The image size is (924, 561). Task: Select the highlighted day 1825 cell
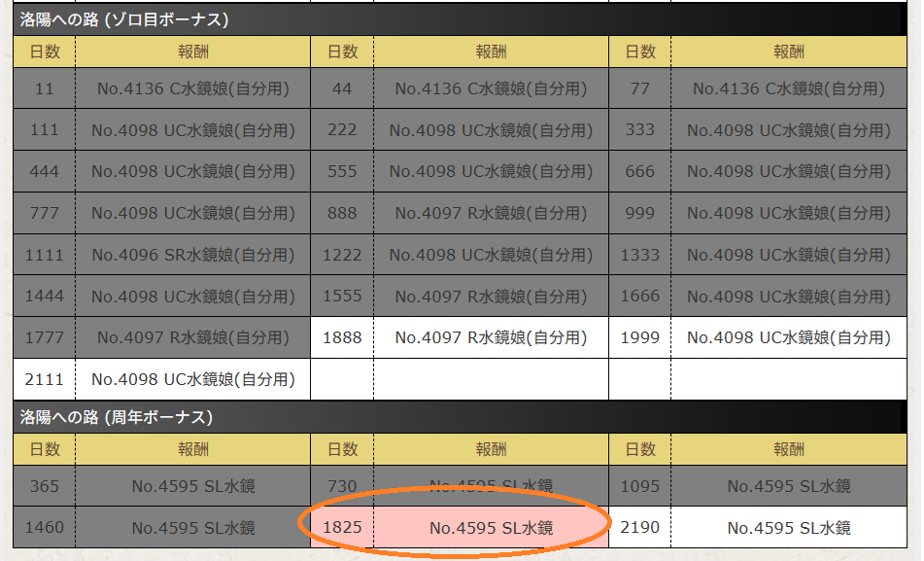(342, 528)
